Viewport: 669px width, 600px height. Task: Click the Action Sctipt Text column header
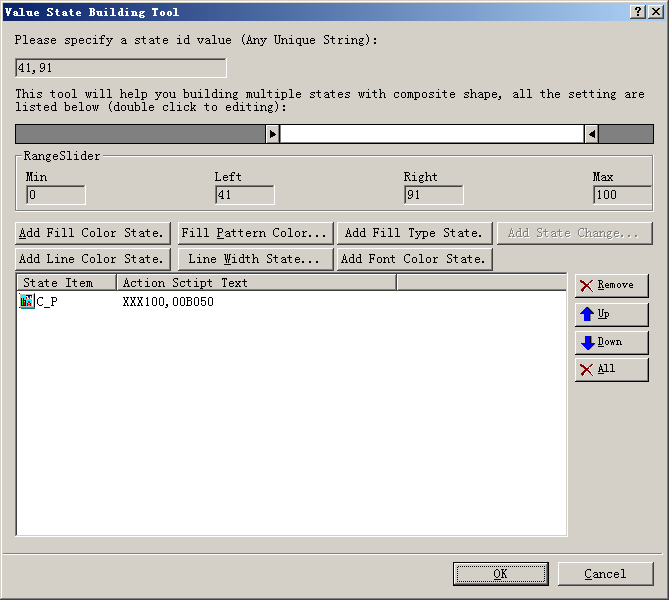click(x=256, y=283)
